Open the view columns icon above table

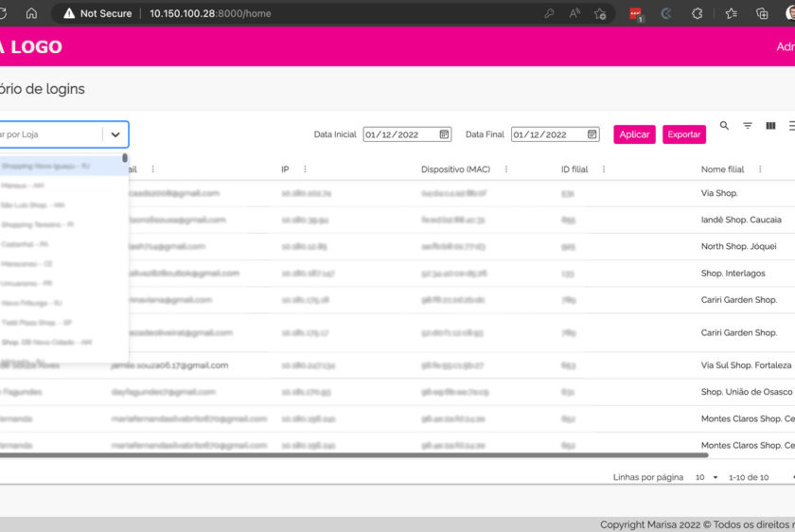(770, 125)
